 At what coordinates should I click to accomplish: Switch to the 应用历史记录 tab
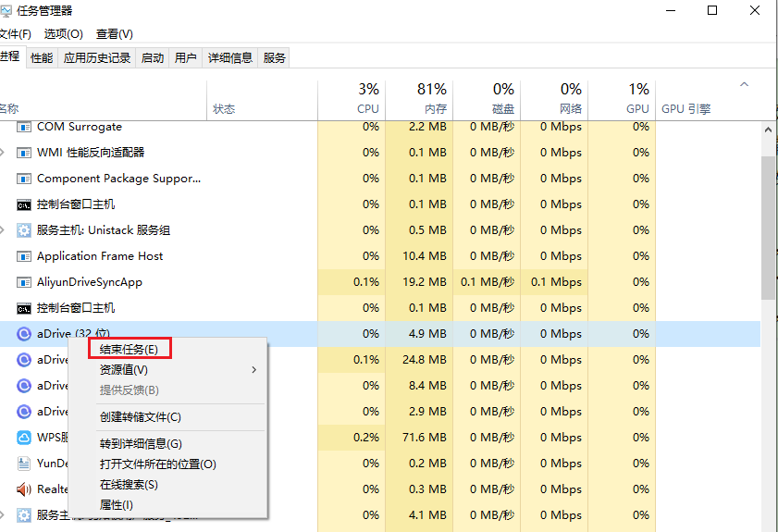click(x=97, y=58)
